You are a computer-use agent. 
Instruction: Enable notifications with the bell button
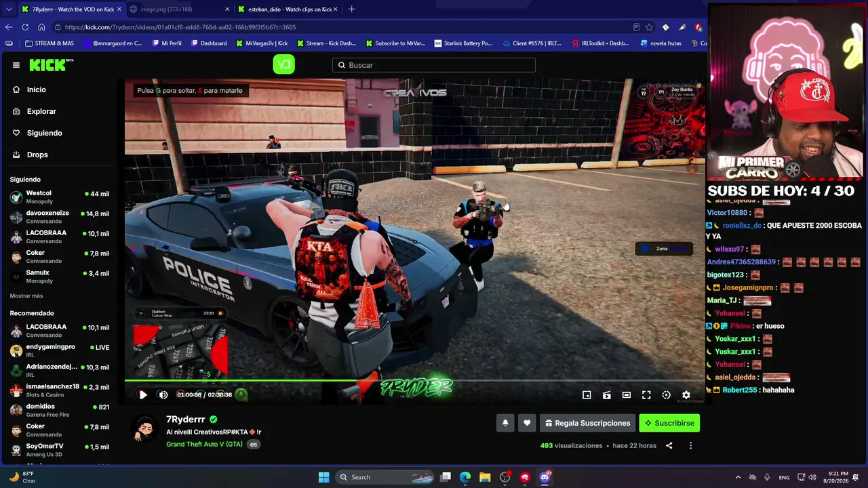(505, 423)
